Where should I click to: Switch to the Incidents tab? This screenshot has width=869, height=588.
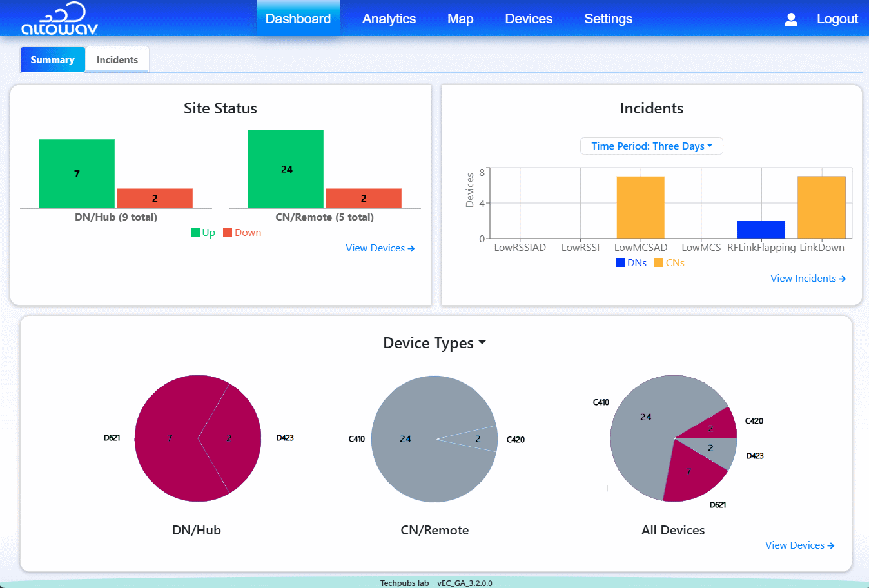(117, 59)
